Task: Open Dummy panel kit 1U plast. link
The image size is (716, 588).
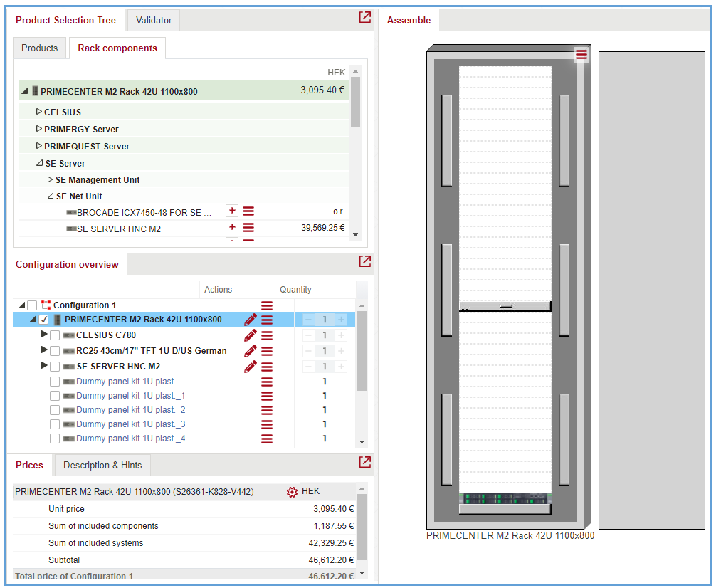Action: 126,382
